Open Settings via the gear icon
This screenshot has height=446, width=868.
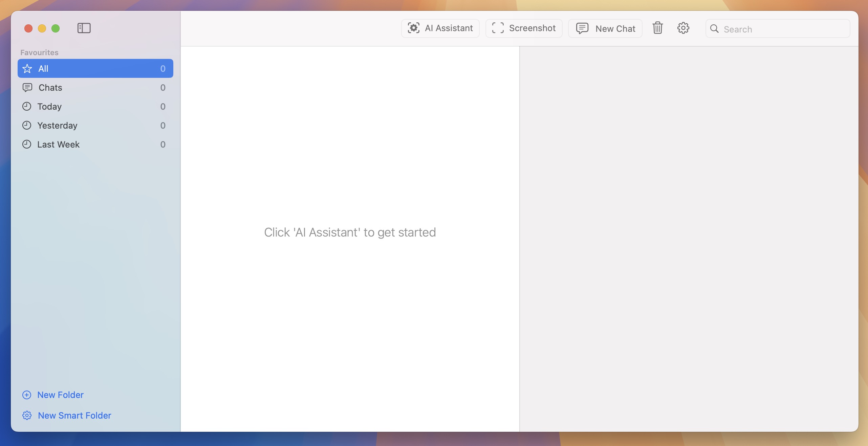pos(683,28)
